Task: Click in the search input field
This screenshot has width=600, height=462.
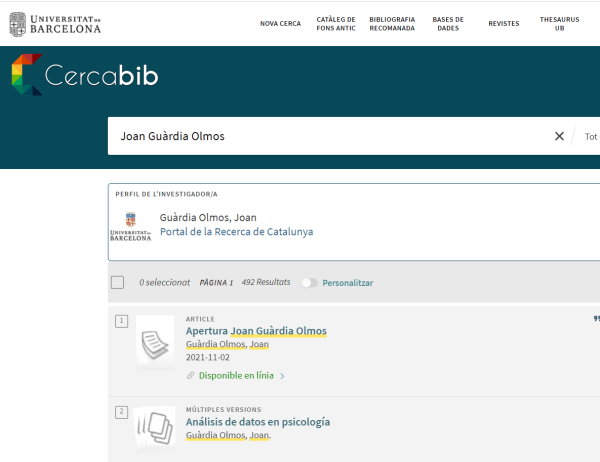Action: coord(330,136)
